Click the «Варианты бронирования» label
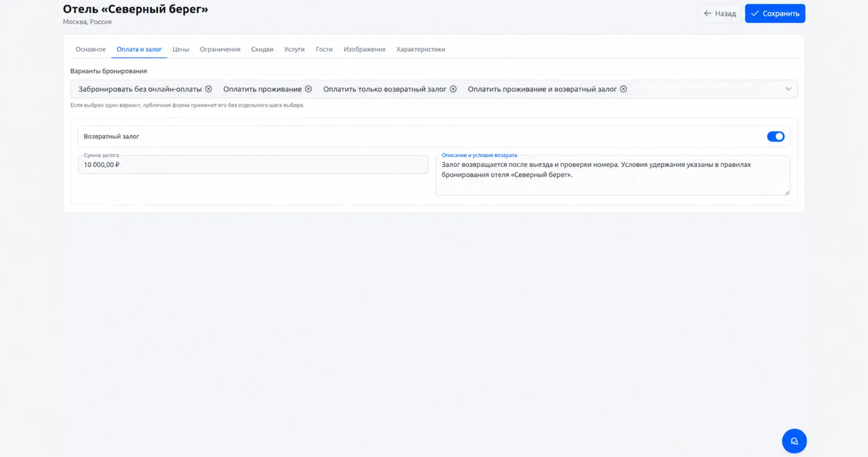This screenshot has width=868, height=457. (x=109, y=71)
